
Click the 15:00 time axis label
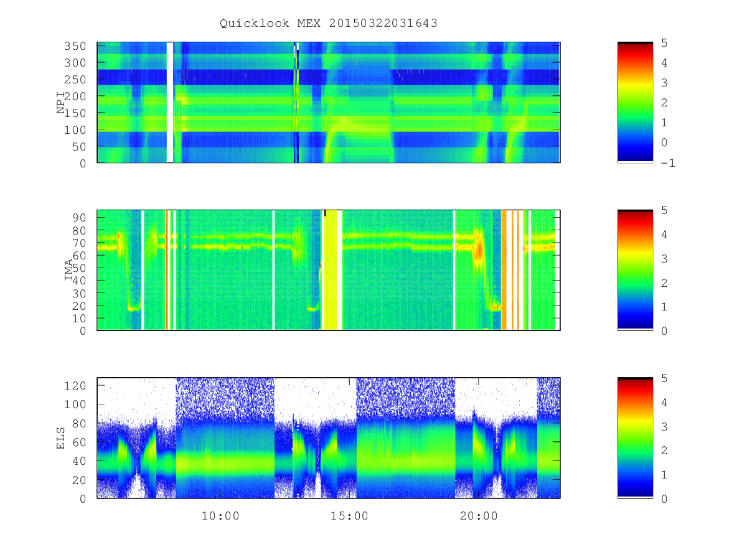coord(349,515)
